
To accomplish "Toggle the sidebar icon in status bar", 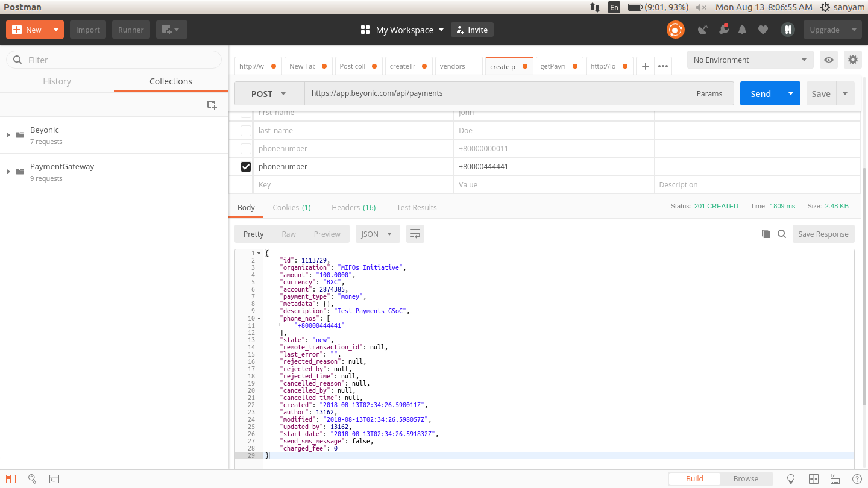I will (11, 479).
